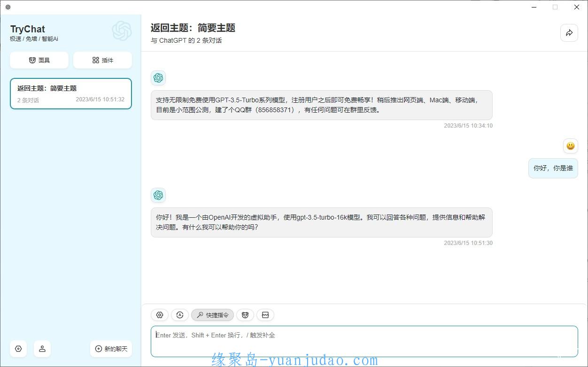588x367 pixels.
Task: Open the 插件 plugins button
Action: (x=102, y=60)
